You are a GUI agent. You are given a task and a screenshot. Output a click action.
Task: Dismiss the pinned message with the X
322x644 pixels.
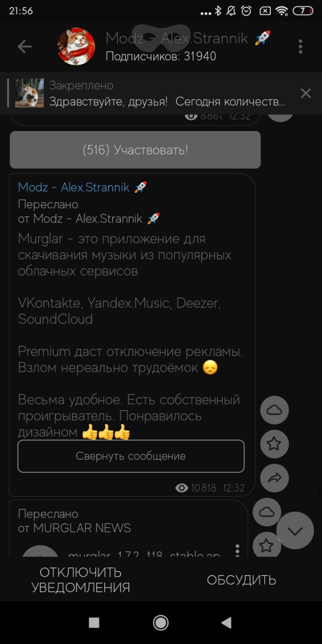(305, 93)
